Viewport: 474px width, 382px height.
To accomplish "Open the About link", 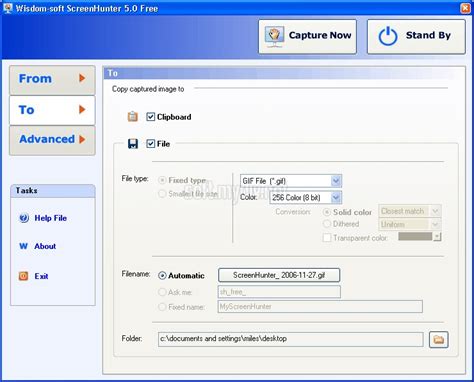I will tap(45, 246).
